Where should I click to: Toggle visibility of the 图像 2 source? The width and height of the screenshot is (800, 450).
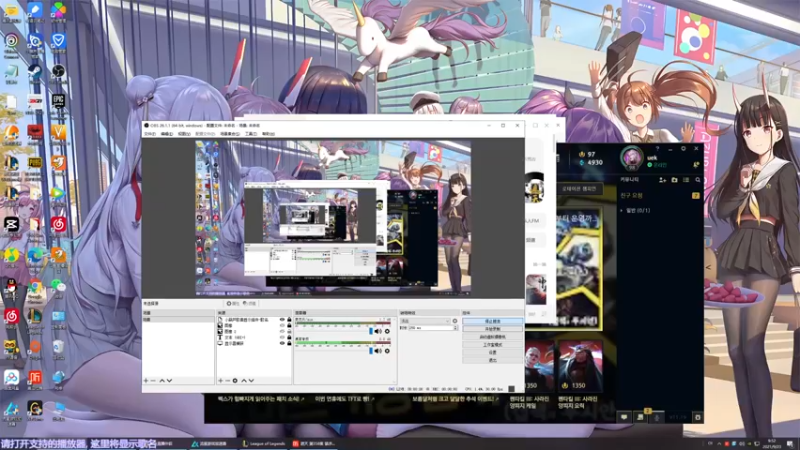click(282, 332)
